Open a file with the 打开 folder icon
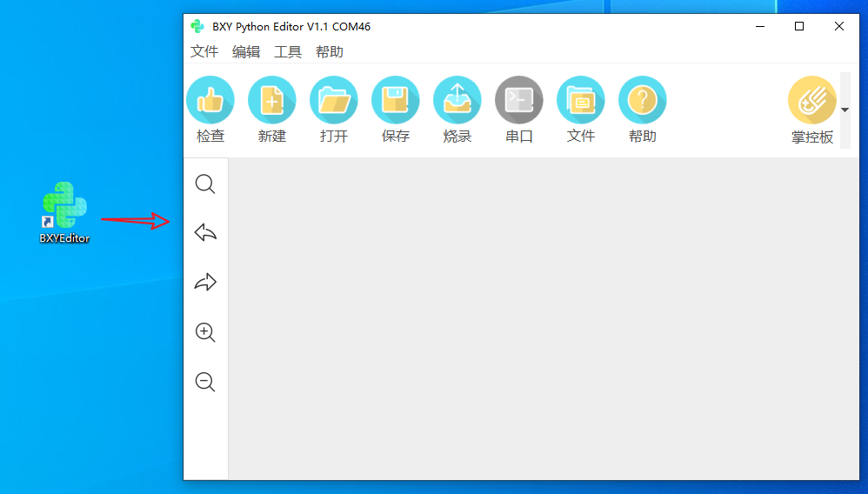 click(x=334, y=100)
